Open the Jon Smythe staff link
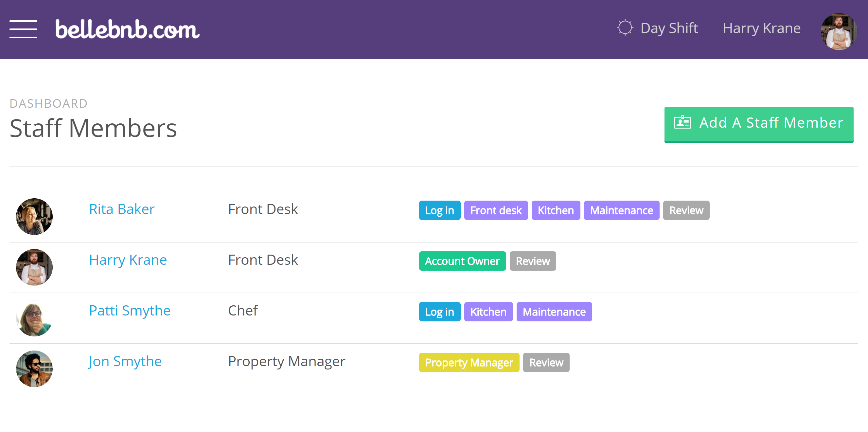This screenshot has width=868, height=432. click(125, 362)
